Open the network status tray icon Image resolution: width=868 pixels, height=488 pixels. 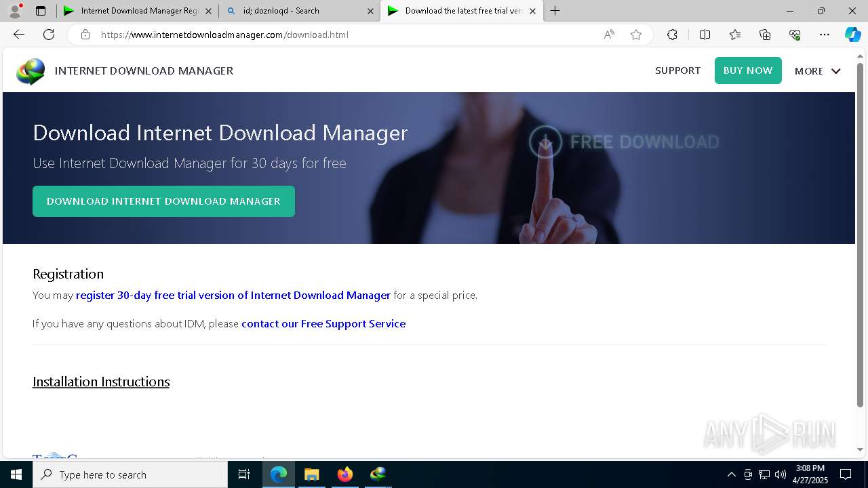pos(764,474)
